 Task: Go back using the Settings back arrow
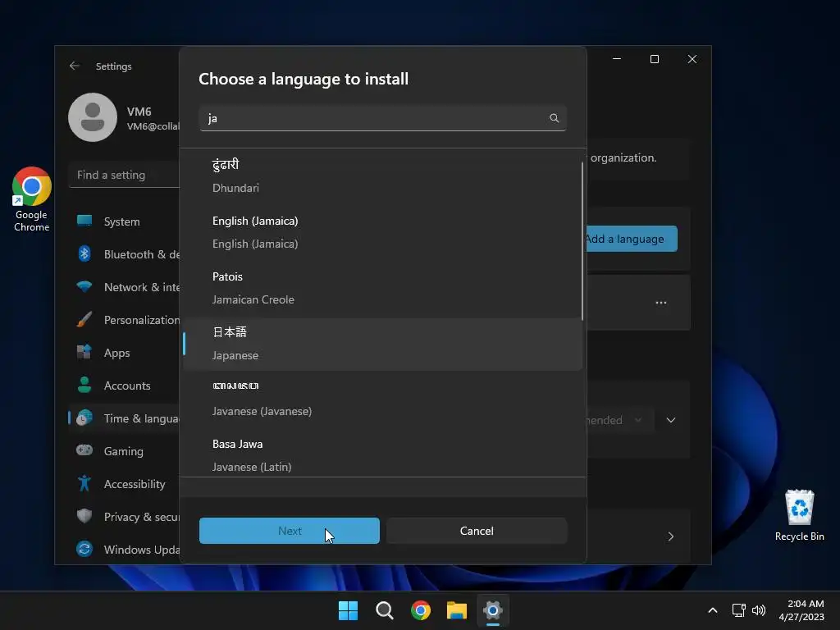click(x=75, y=66)
